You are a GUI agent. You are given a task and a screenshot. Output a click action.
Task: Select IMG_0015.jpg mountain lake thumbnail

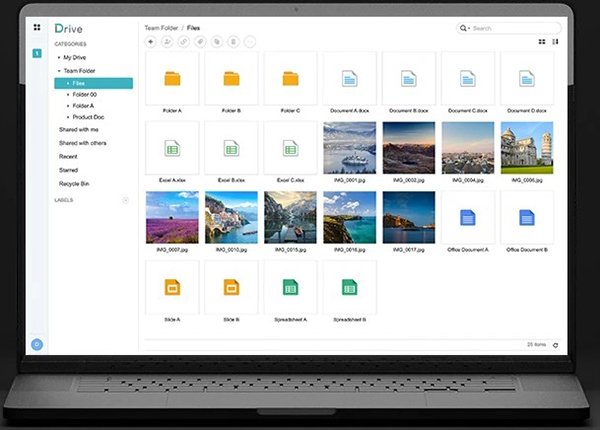[290, 217]
